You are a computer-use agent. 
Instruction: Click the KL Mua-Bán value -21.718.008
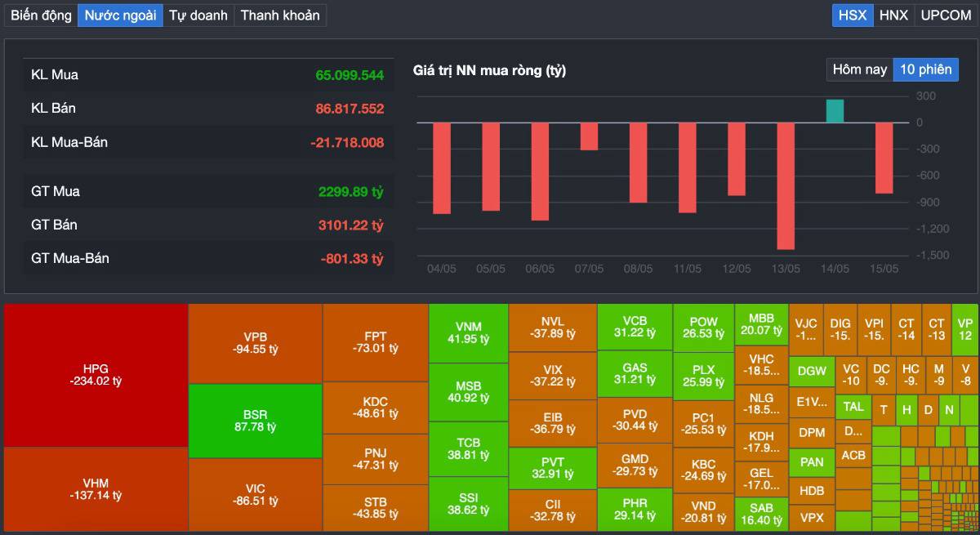point(347,142)
